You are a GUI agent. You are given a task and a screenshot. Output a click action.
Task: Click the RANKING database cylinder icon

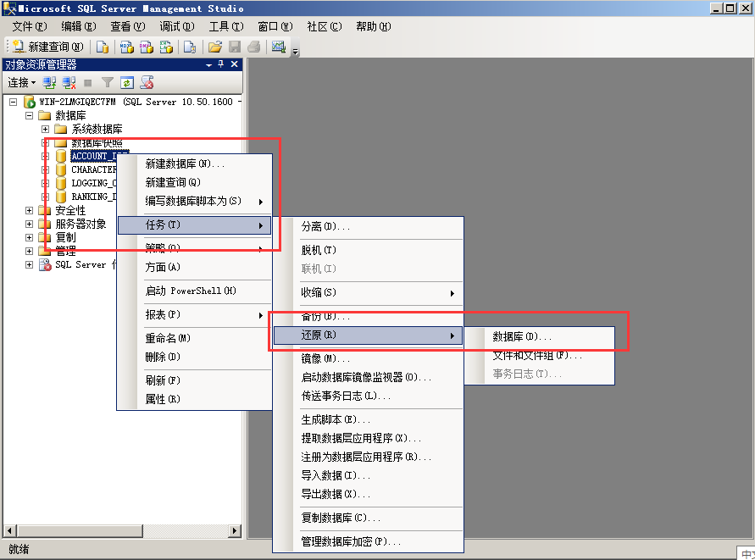coord(61,197)
